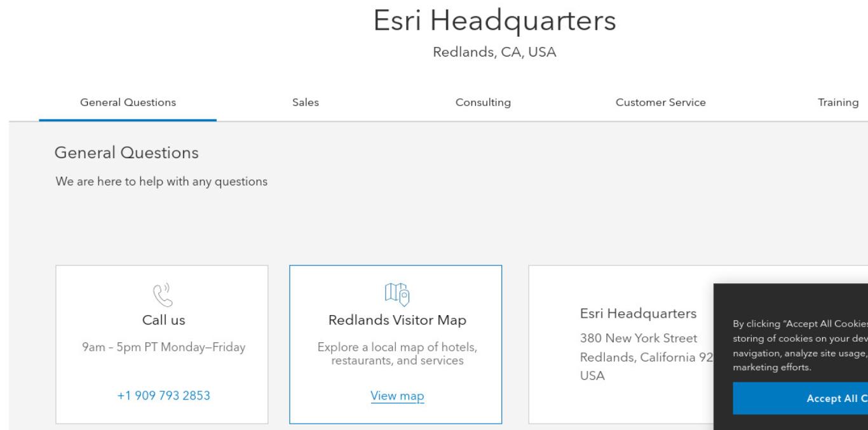Click the 9am – 5pm PT Monday–Friday text
This screenshot has height=430, width=868.
click(162, 347)
